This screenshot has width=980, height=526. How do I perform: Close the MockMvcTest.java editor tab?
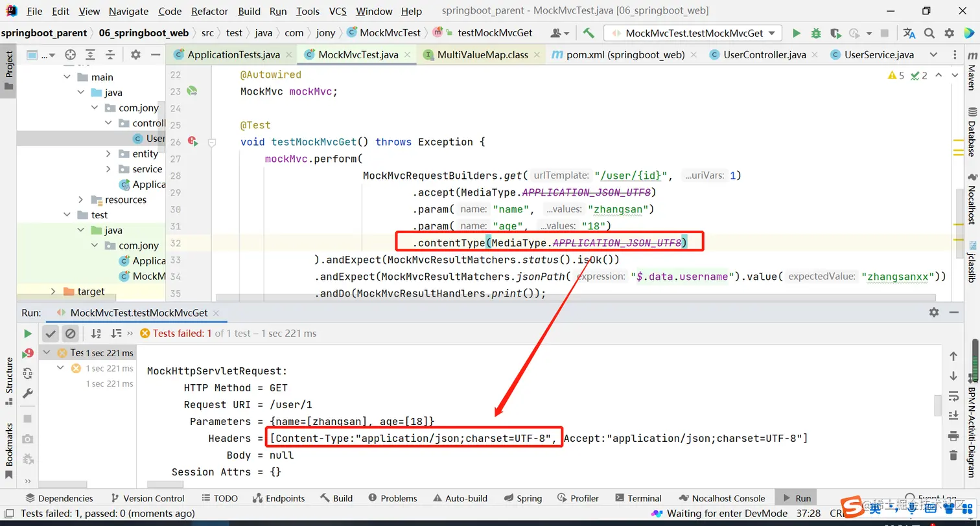click(407, 55)
